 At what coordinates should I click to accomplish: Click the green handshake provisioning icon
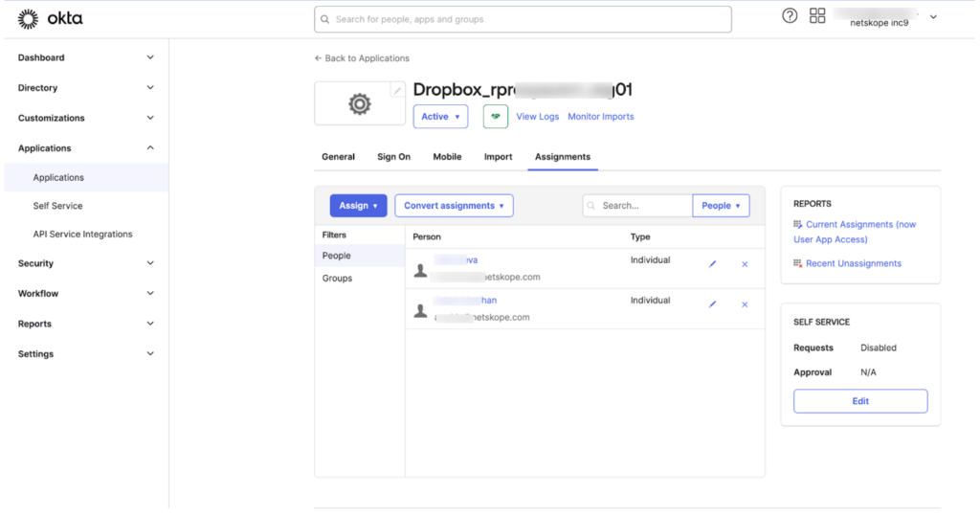495,117
